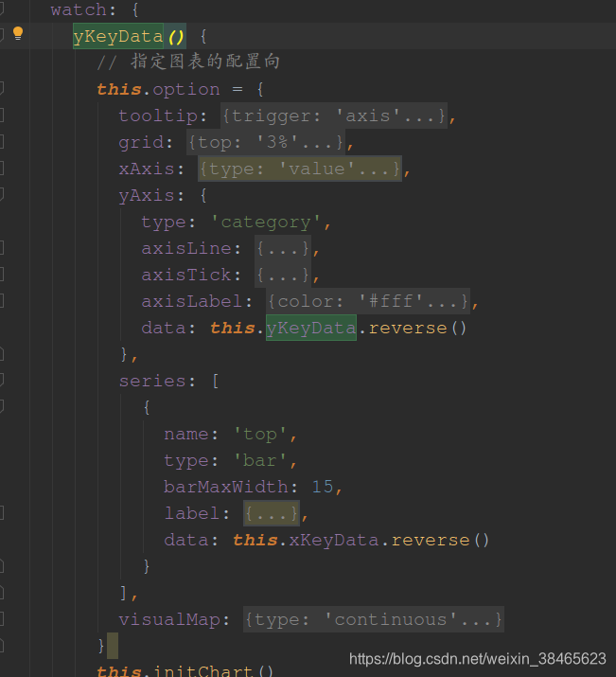The width and height of the screenshot is (616, 677).
Task: Expand the folded grid {top: '3%'...} block
Action: click(x=265, y=142)
